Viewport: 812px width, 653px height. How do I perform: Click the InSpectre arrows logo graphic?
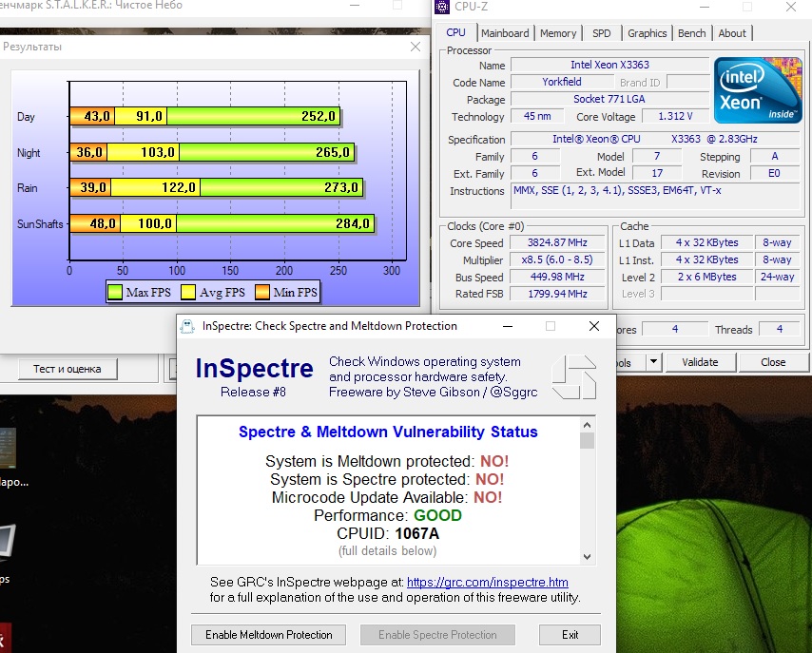tap(573, 377)
